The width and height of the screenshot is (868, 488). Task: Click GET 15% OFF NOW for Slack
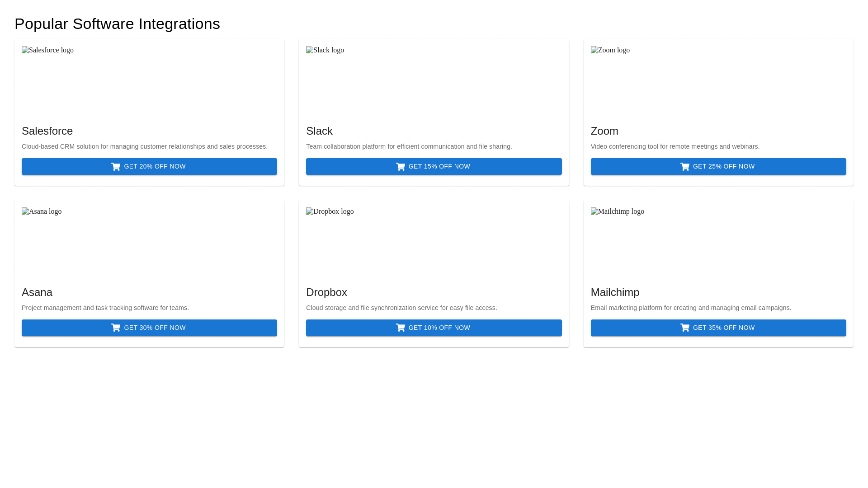(434, 166)
